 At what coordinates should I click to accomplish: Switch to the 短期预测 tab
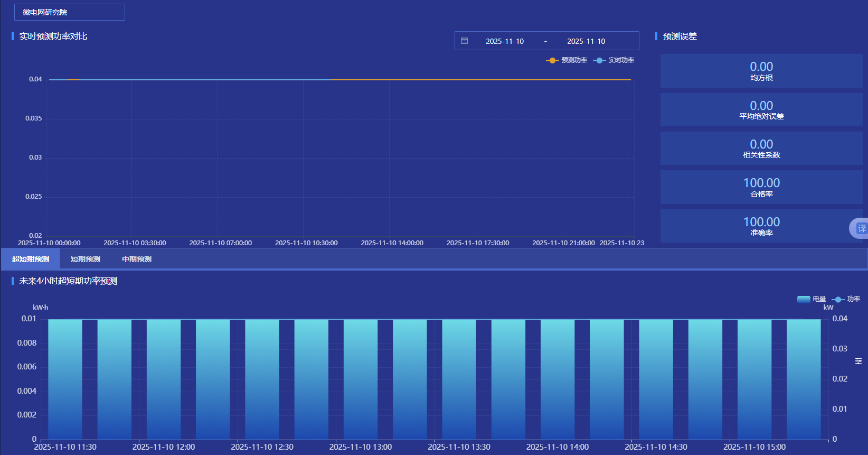tap(86, 259)
